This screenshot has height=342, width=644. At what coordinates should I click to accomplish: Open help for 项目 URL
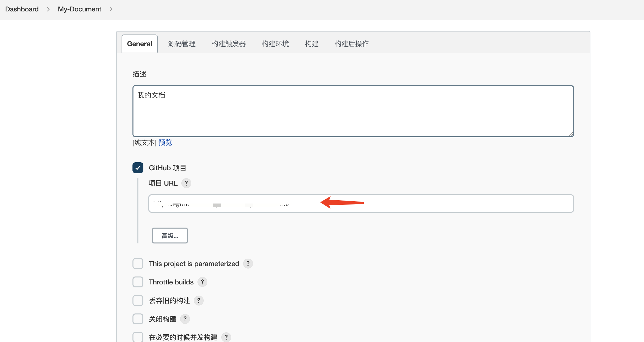click(186, 183)
